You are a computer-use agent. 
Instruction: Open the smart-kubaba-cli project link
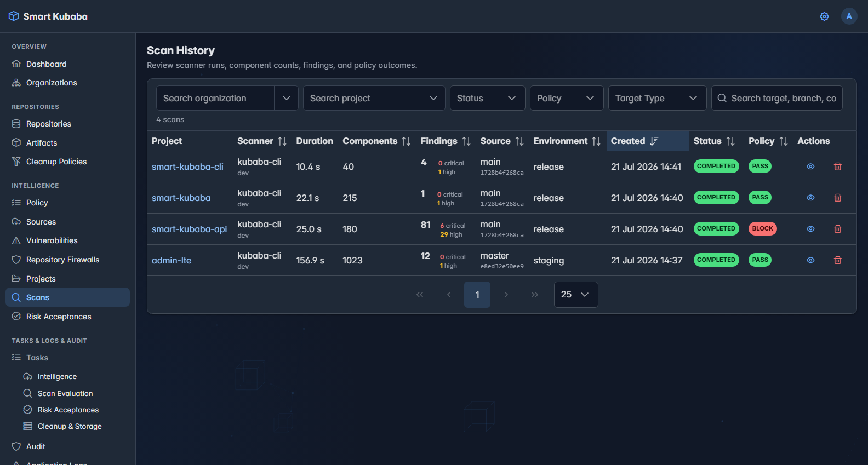pos(187,167)
